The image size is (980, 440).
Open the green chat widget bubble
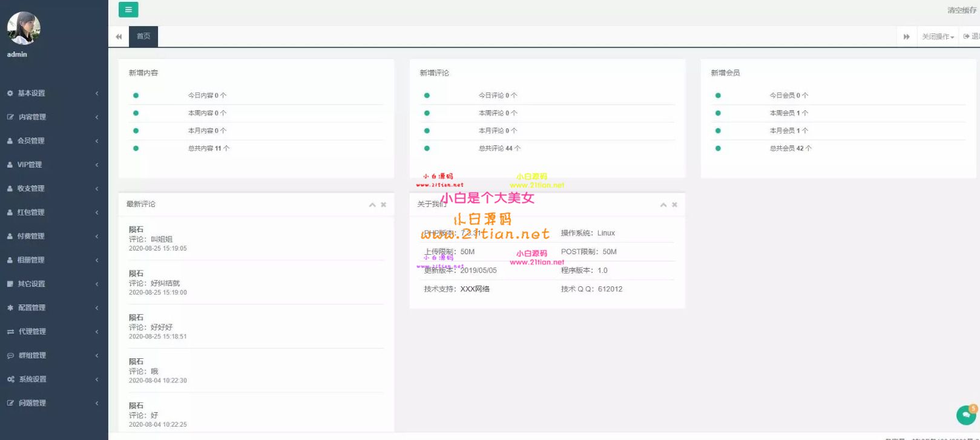coord(965,415)
